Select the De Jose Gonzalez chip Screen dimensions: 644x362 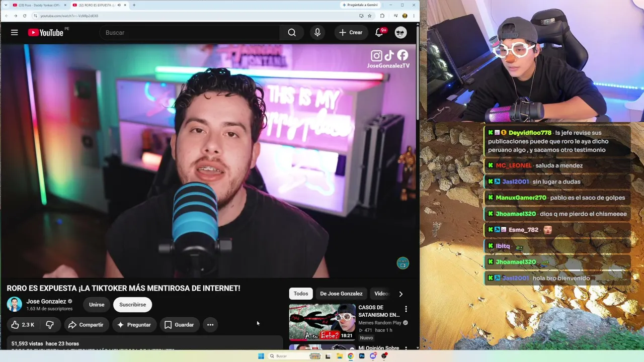point(341,294)
